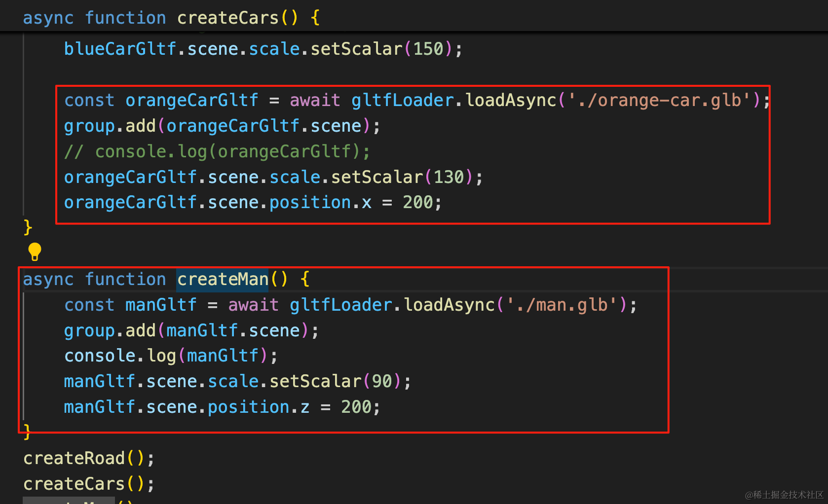Click the './orange-car.glb' string
828x504 pixels.
click(x=660, y=100)
